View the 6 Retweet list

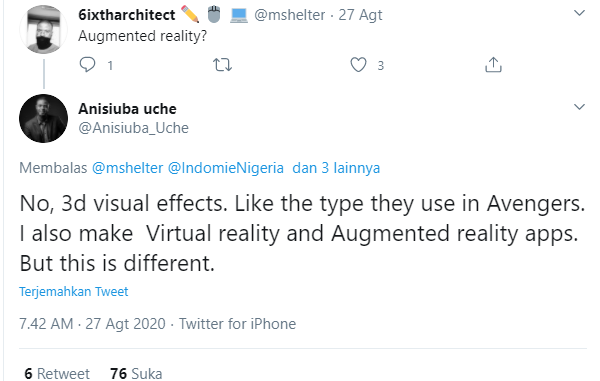tap(57, 373)
